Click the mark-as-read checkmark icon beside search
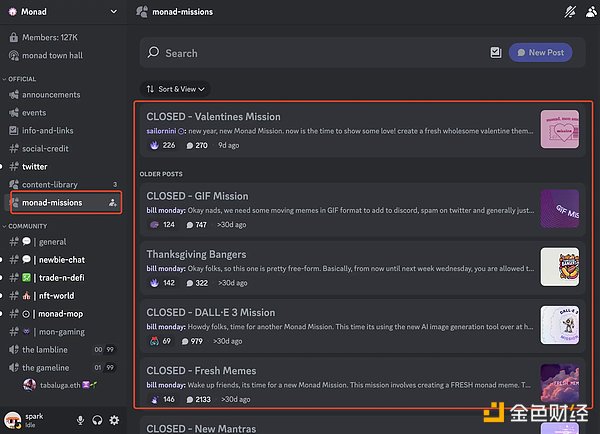 pyautogui.click(x=496, y=52)
